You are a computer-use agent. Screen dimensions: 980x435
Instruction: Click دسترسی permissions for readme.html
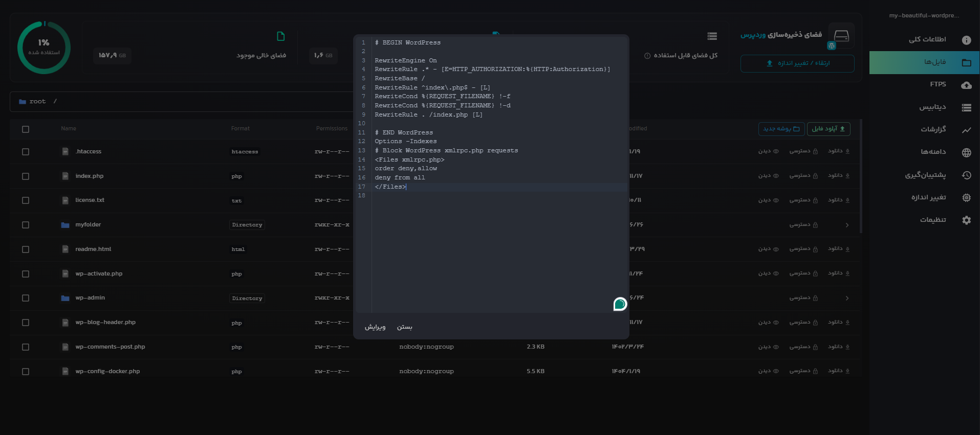pyautogui.click(x=803, y=248)
